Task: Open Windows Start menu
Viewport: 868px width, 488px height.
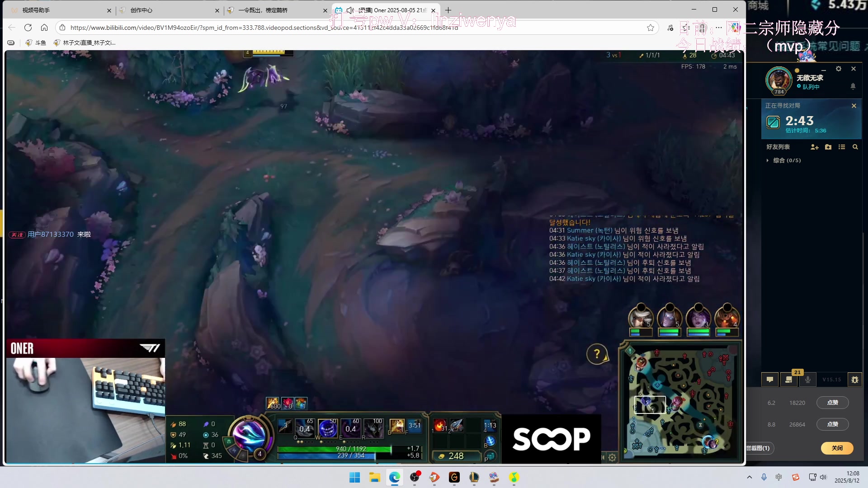Action: pos(355,477)
